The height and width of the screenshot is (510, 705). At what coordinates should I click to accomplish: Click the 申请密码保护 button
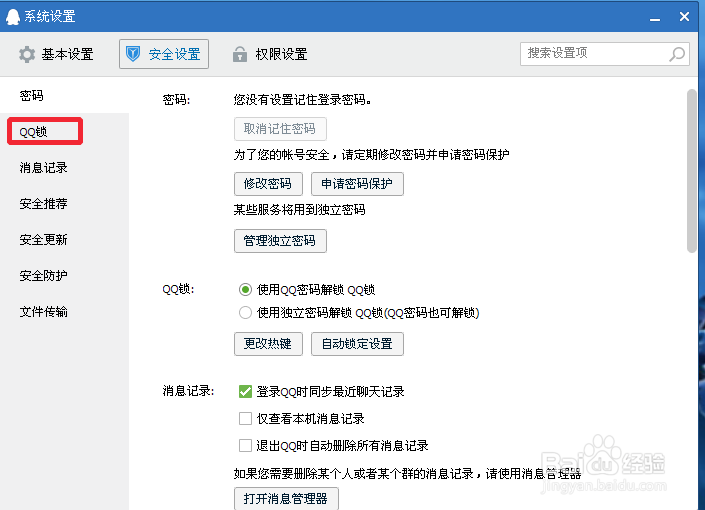pyautogui.click(x=357, y=184)
